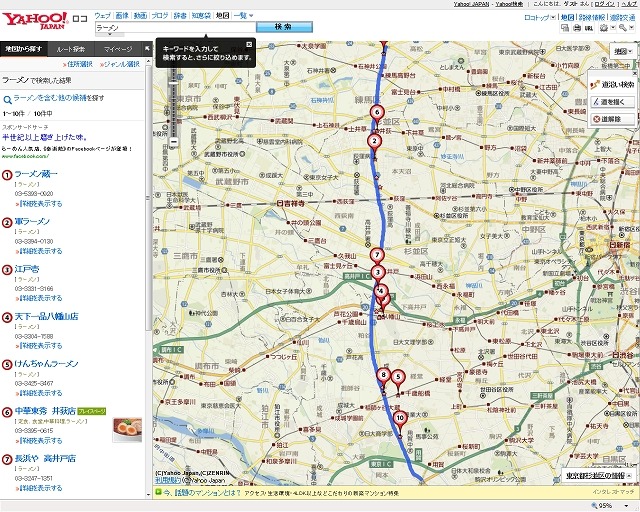Switch to 地図から探す tab

pyautogui.click(x=24, y=49)
